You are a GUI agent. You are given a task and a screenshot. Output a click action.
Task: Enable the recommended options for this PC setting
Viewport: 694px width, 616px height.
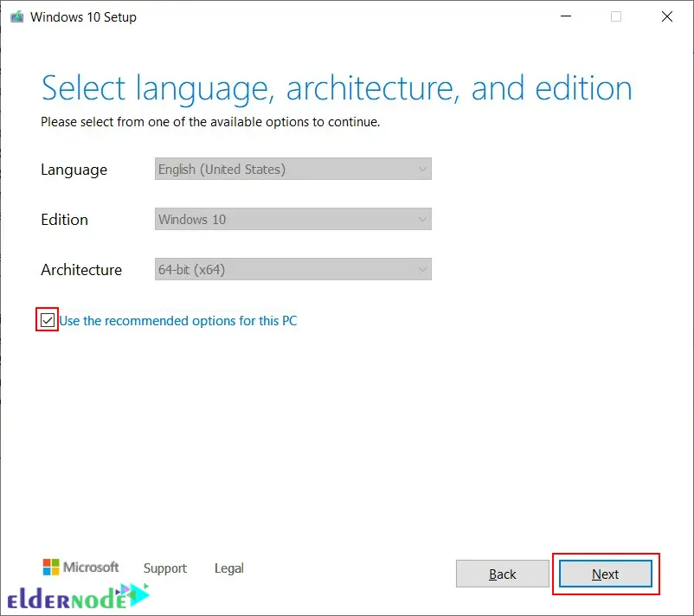pos(47,320)
